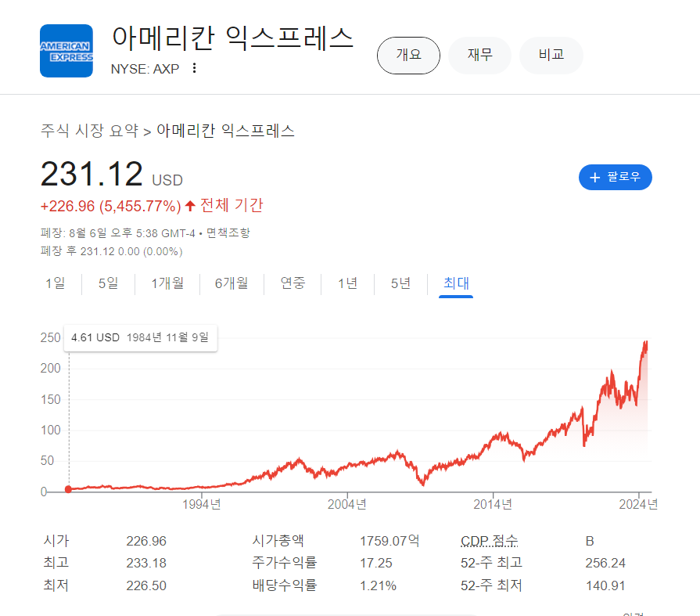The height and width of the screenshot is (616, 700).
Task: Click the 52-주 최저 value 140.91
Action: [x=605, y=585]
